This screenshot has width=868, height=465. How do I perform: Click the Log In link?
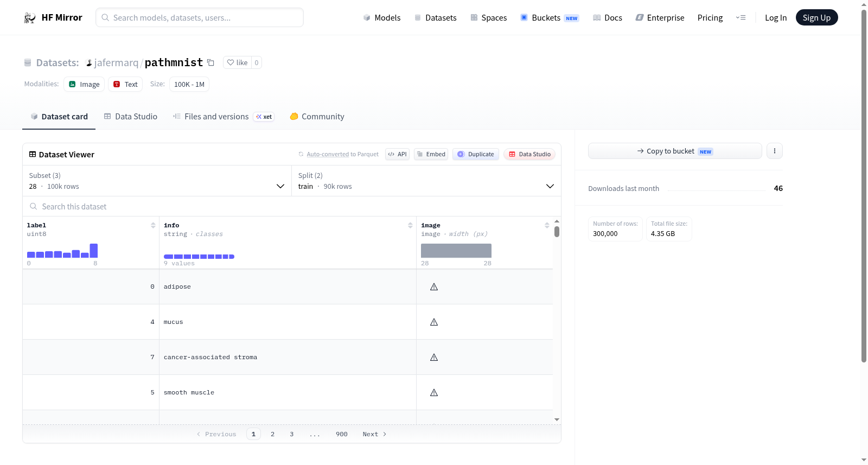pyautogui.click(x=776, y=18)
